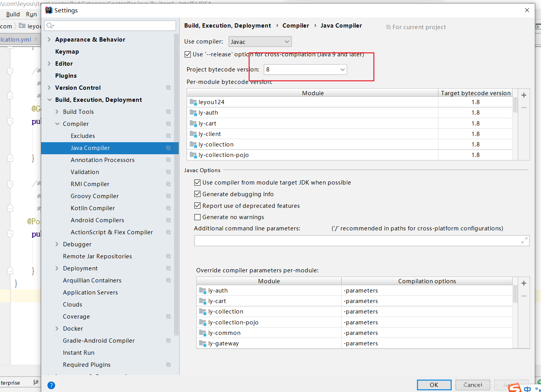
Task: Expand the additional command line parameters field icon
Action: 524,241
